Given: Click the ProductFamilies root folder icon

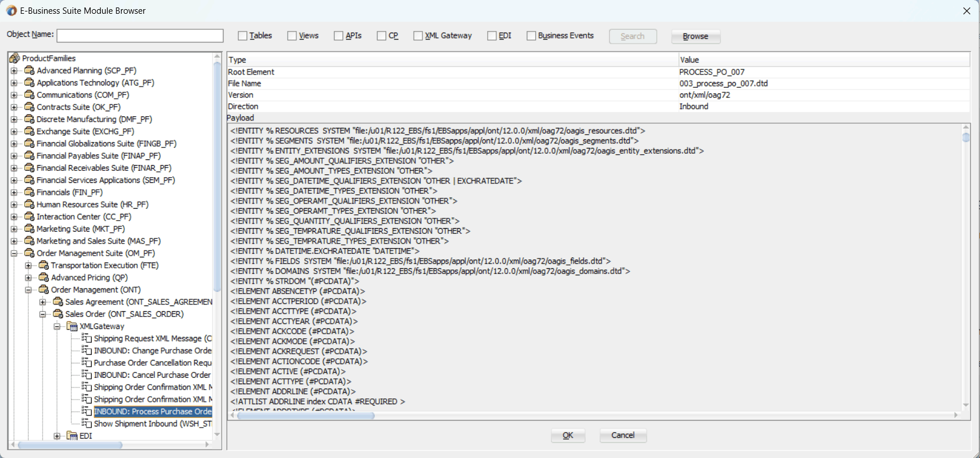Looking at the screenshot, I should tap(14, 58).
